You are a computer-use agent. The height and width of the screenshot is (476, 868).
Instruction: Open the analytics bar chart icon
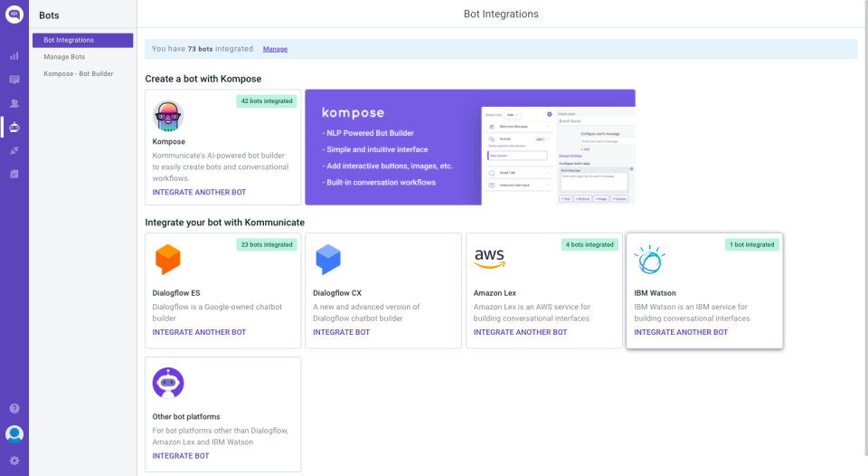[x=14, y=56]
